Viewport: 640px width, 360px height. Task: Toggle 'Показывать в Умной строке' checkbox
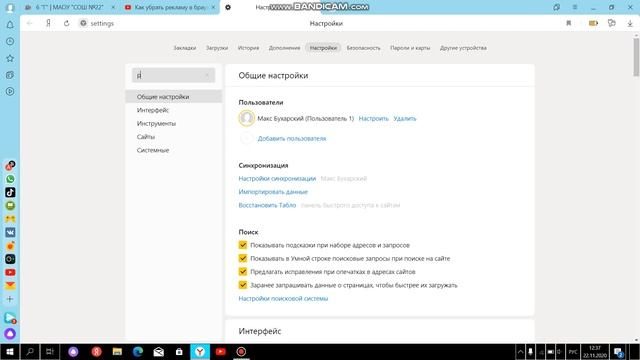pyautogui.click(x=243, y=258)
